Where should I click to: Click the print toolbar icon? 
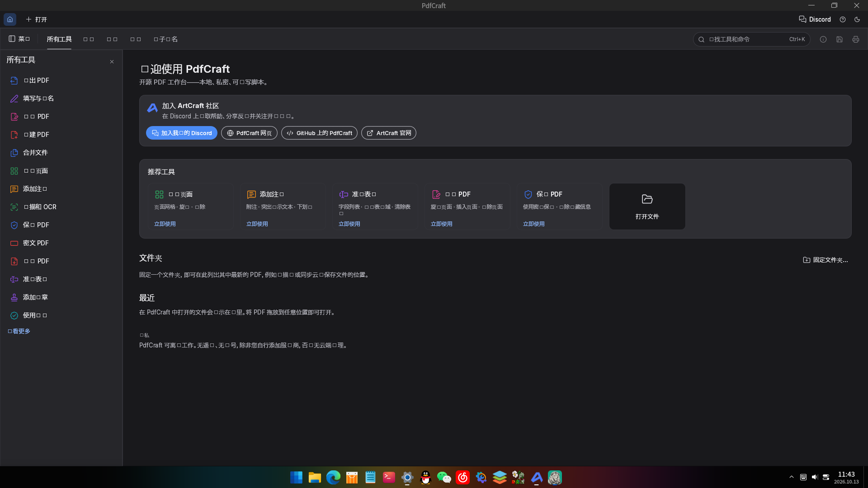(856, 39)
